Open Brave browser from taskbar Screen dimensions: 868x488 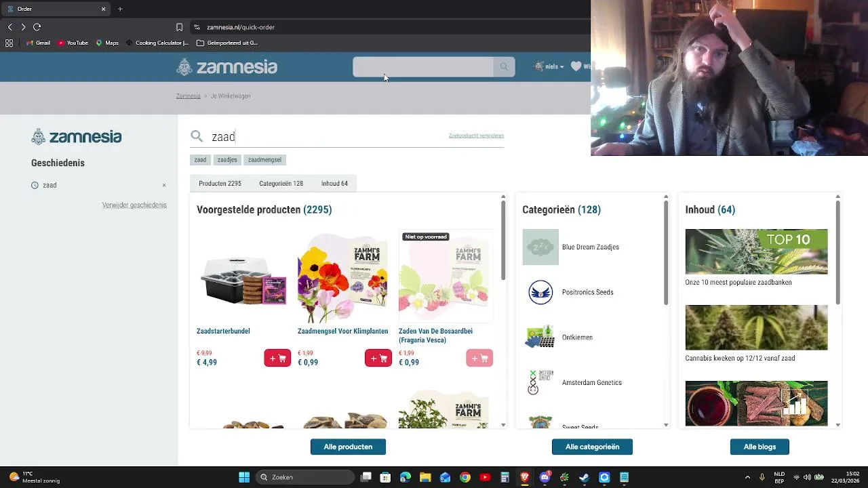[524, 477]
